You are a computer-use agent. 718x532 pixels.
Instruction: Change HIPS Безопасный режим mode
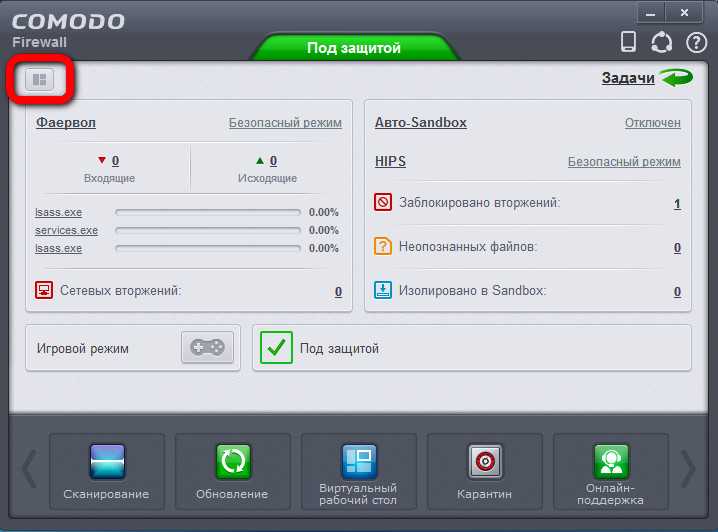tap(624, 162)
